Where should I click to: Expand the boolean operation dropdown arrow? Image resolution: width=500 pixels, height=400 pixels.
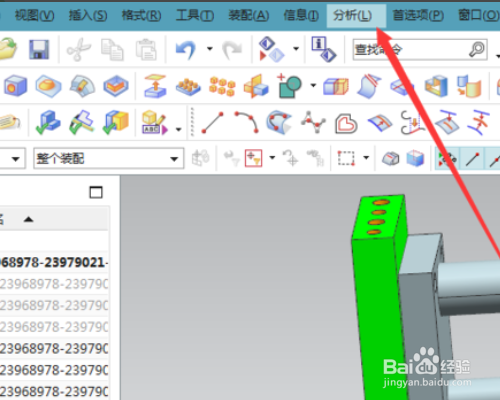pos(313,85)
